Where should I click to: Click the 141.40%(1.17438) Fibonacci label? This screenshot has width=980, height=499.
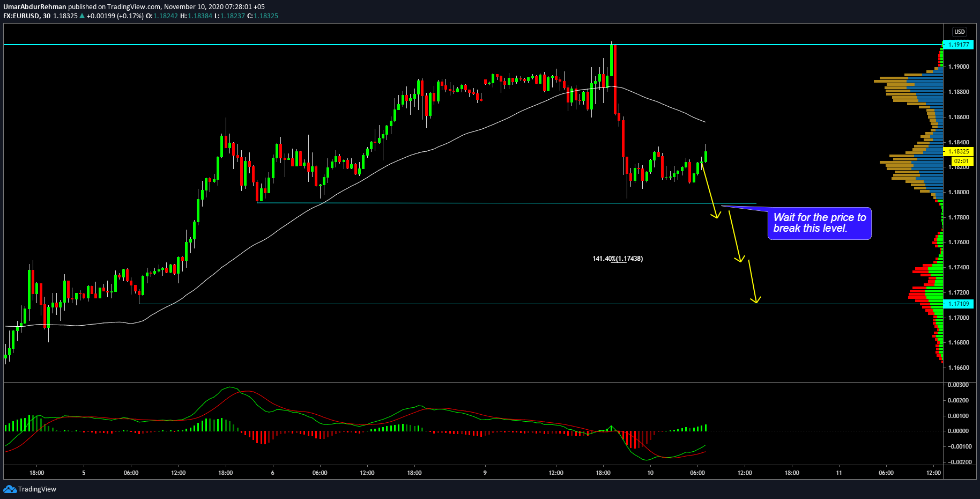click(618, 259)
